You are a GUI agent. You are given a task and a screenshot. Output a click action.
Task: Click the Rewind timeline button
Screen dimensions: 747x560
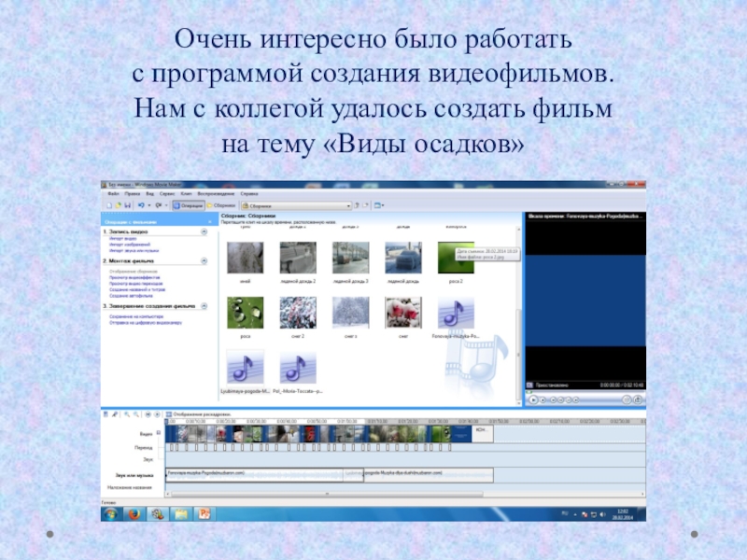click(x=148, y=414)
